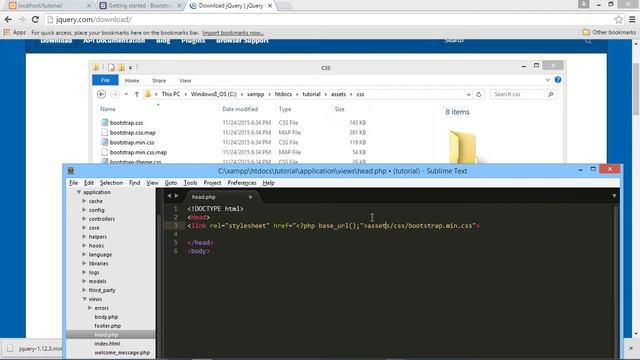This screenshot has height=360, width=640.
Task: Close the Download jQuery tab
Action: pyautogui.click(x=270, y=6)
